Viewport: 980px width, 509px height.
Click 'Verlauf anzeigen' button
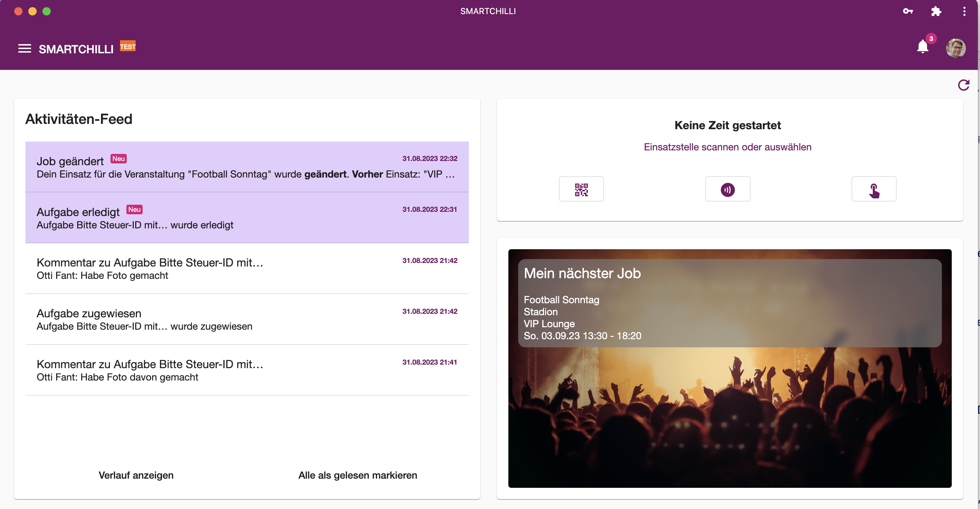coord(136,475)
